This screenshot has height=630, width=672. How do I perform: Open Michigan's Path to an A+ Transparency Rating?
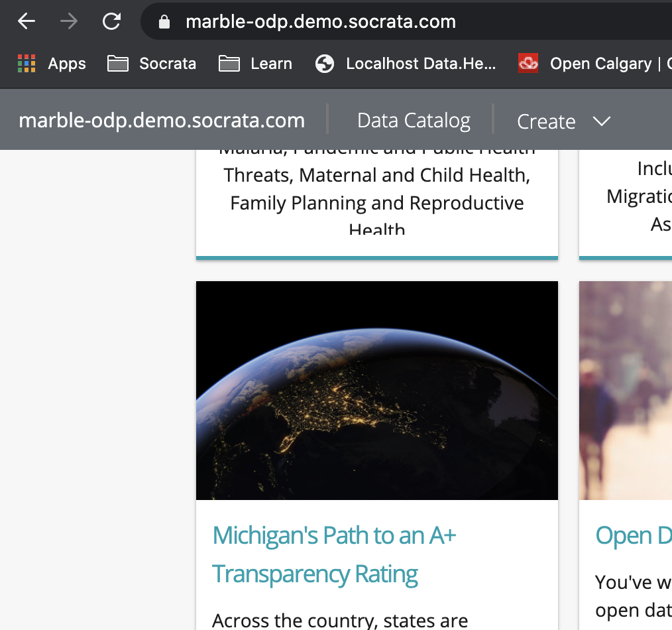(x=334, y=554)
